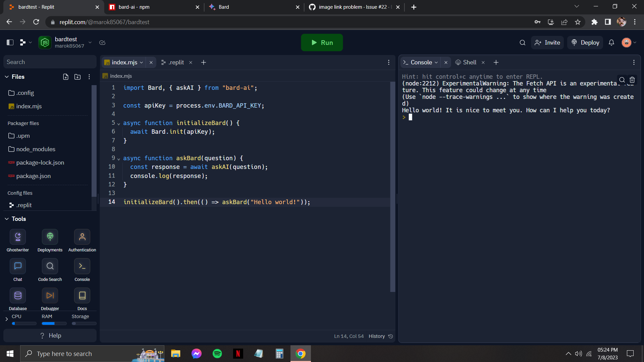
Task: Launch Spotify from the taskbar
Action: pos(217,354)
